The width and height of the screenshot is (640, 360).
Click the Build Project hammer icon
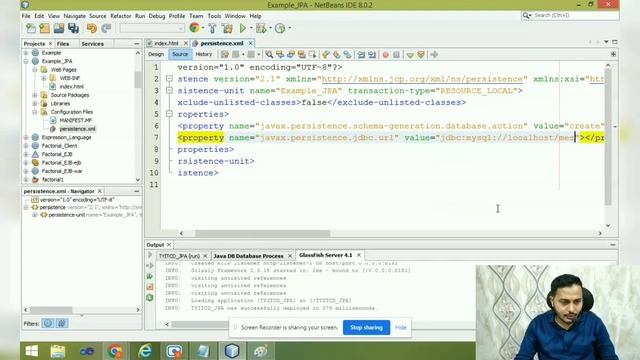[x=212, y=28]
